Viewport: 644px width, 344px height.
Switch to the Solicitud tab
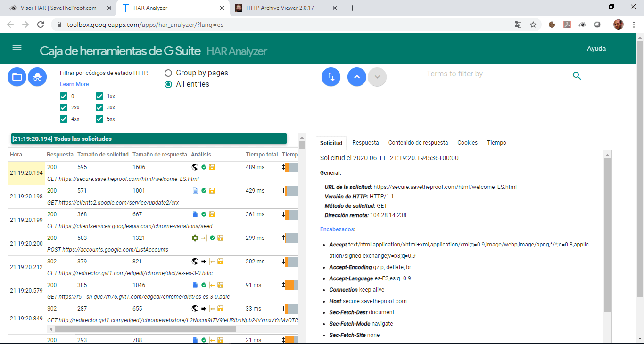point(331,143)
